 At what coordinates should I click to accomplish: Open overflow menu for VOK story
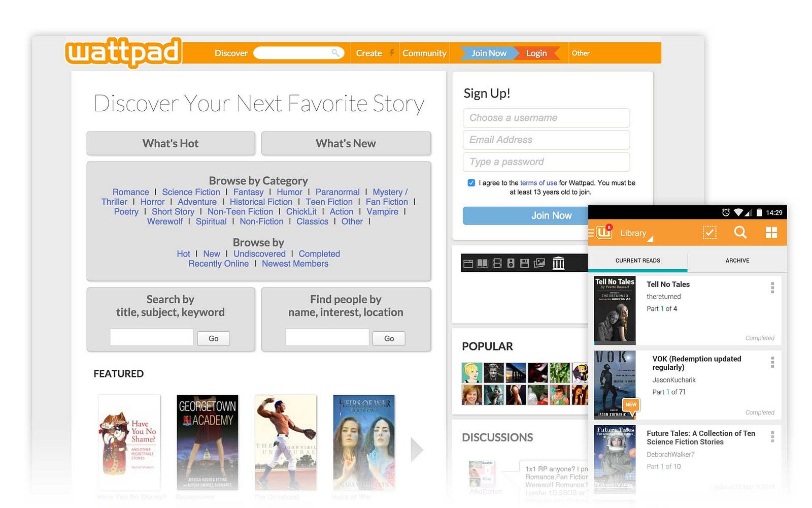(772, 362)
